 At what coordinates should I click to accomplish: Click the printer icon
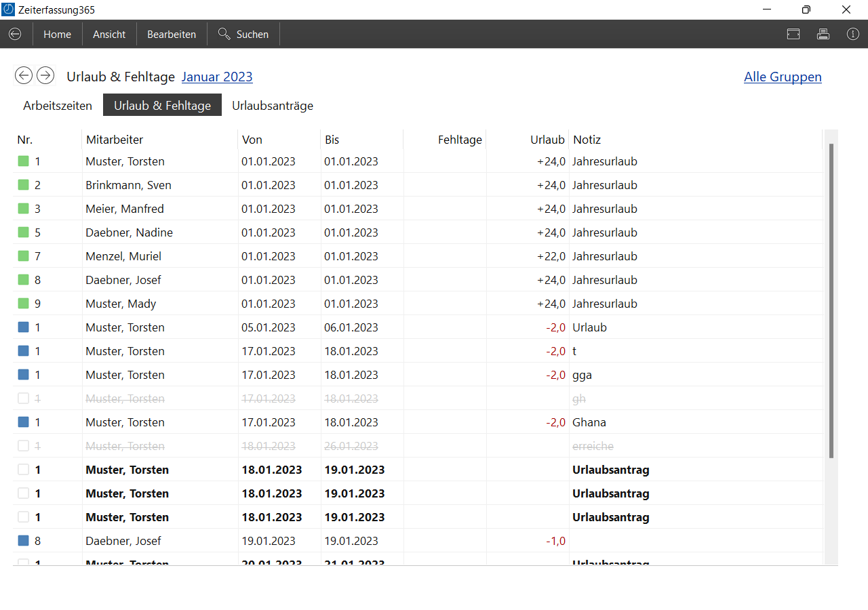(823, 34)
